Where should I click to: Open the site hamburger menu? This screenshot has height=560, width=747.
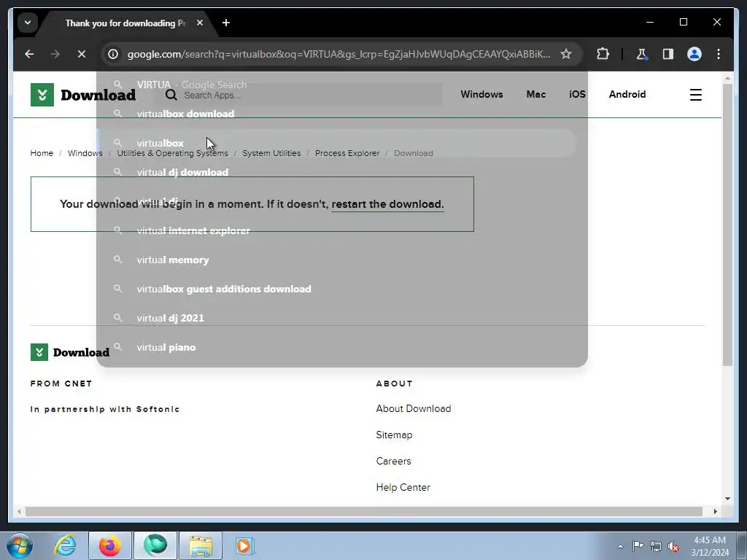tap(695, 95)
